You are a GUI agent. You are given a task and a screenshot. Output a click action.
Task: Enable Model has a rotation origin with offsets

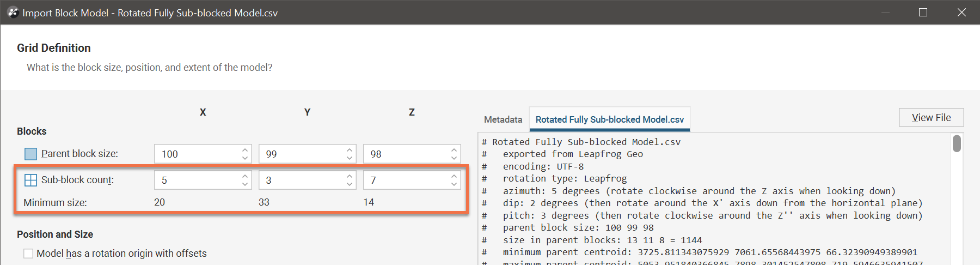pos(28,254)
